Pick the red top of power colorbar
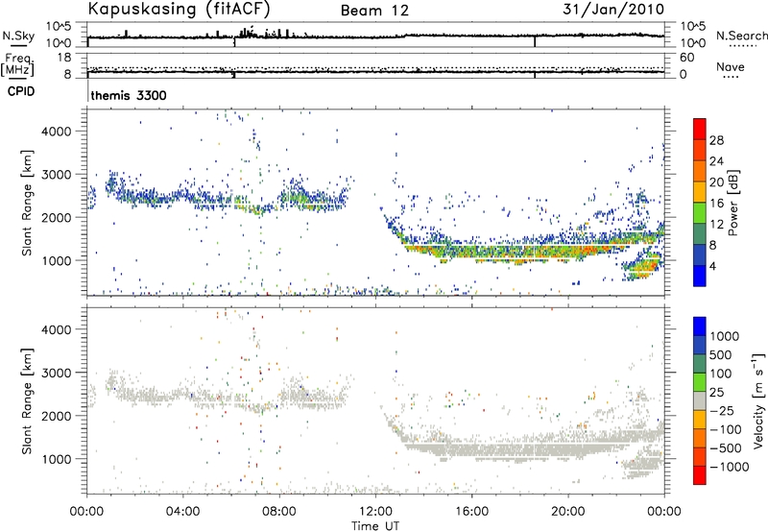This screenshot has width=768, height=532. [700, 129]
